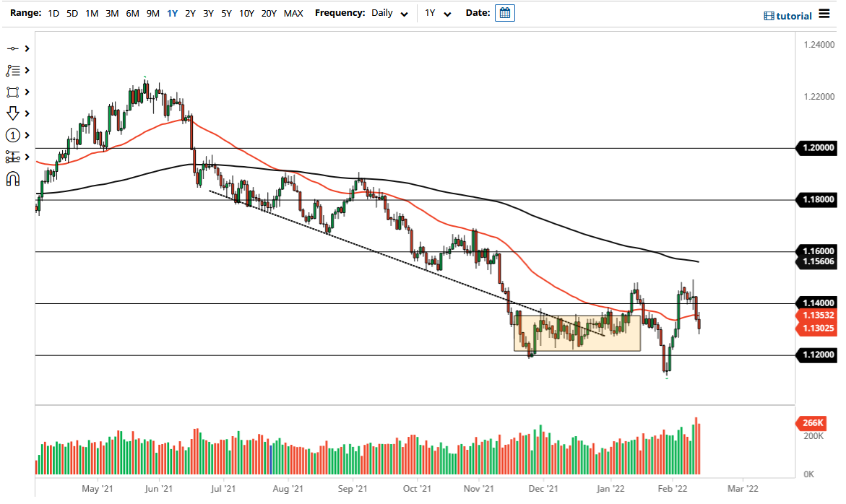
Task: Expand the arrow tool options chevron
Action: [x=27, y=113]
